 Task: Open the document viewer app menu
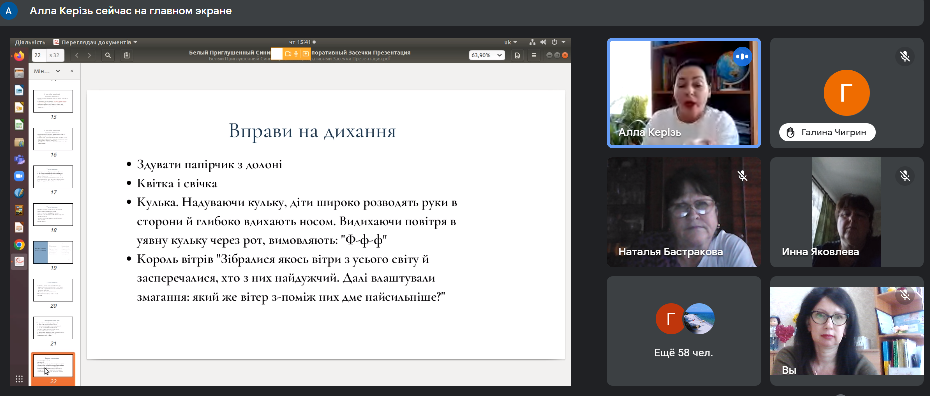pyautogui.click(x=95, y=42)
